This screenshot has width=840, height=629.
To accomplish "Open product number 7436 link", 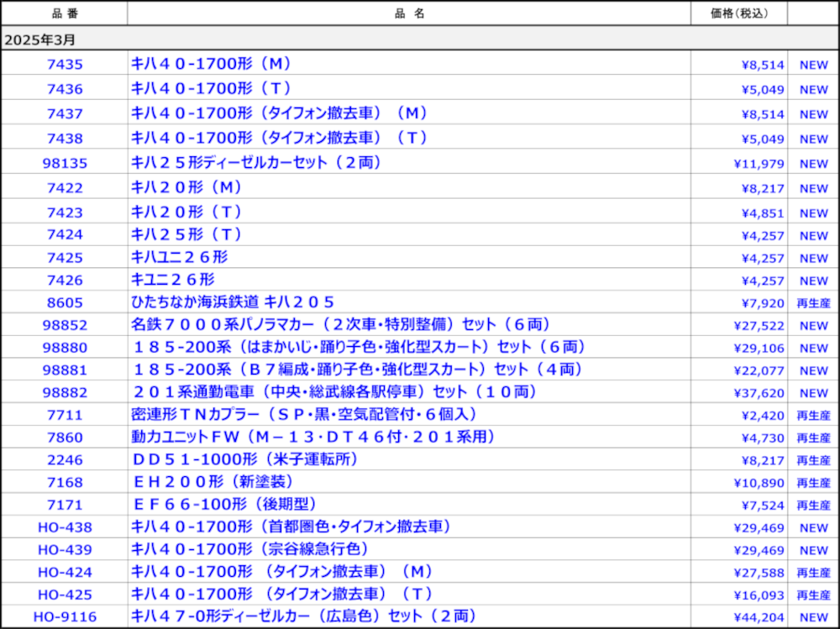I will tap(65, 89).
